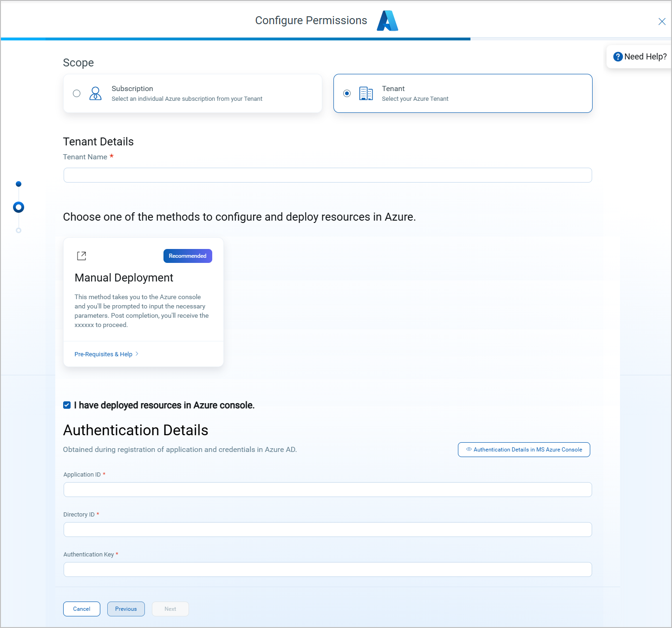The width and height of the screenshot is (672, 628).
Task: Click the wizard progress bar at top
Action: click(x=235, y=39)
